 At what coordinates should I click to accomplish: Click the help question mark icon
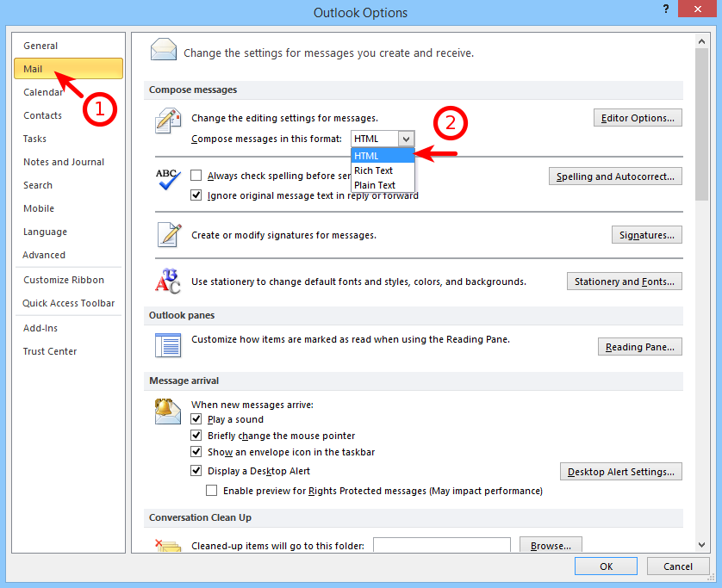(x=666, y=9)
